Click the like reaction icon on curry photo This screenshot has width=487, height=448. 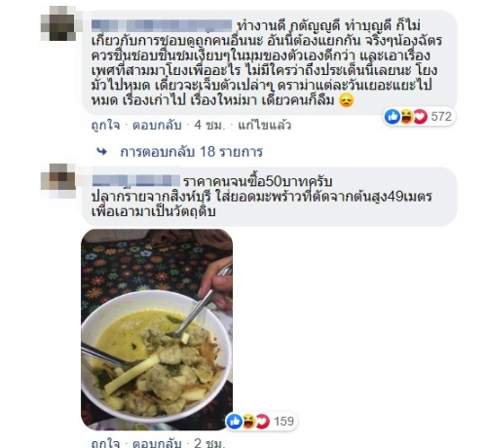tap(235, 421)
